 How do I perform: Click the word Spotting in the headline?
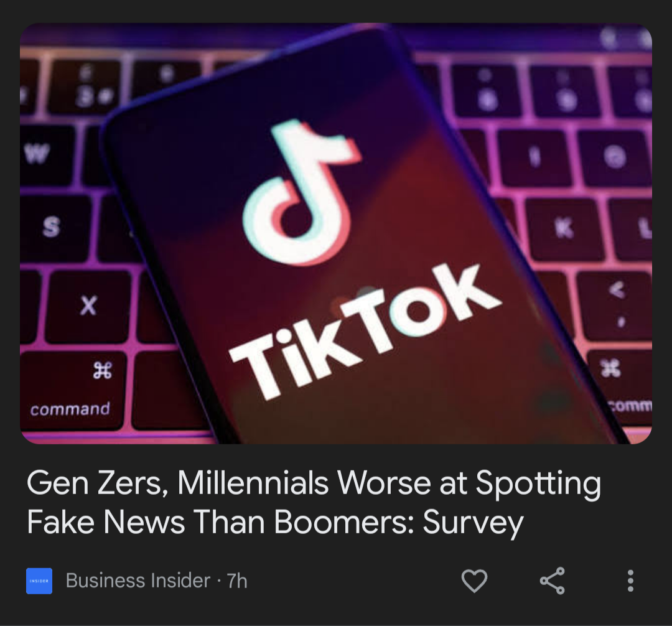(x=538, y=484)
